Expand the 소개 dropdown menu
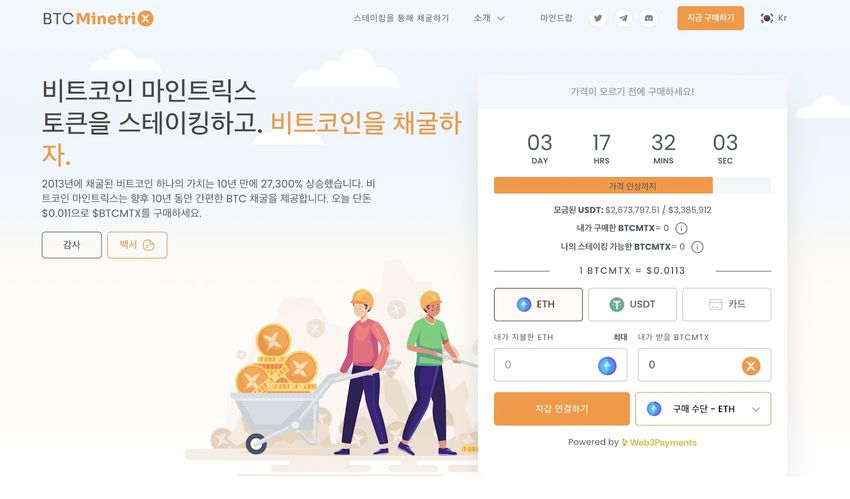This screenshot has height=499, width=850. tap(489, 18)
